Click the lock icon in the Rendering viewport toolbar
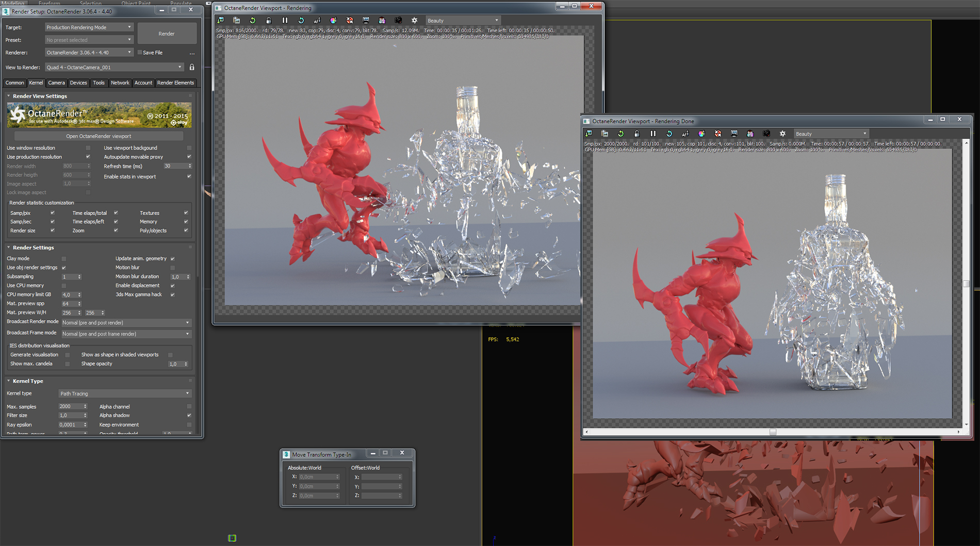Image resolution: width=980 pixels, height=546 pixels. 269,21
